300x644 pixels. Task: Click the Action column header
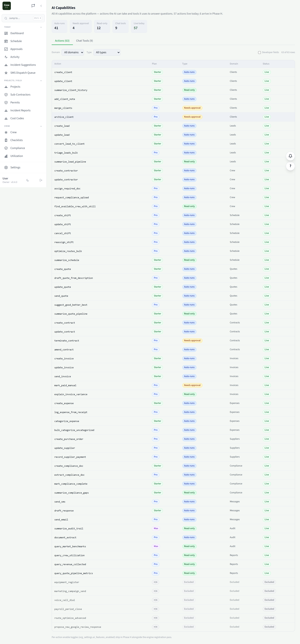pyautogui.click(x=58, y=64)
